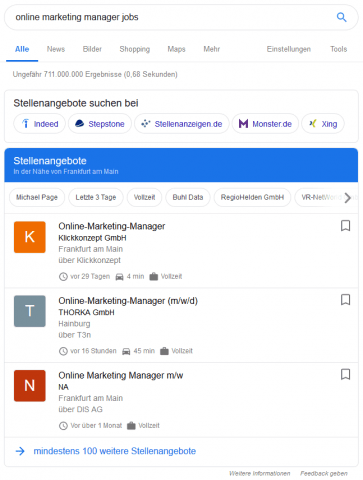Expand the Mehr menu
Image resolution: width=363 pixels, height=480 pixels.
(212, 49)
